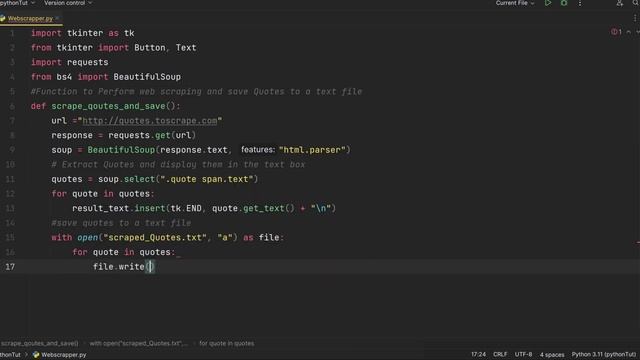640x360 pixels.
Task: Open the cursor position 17:24 indicator
Action: 478,354
